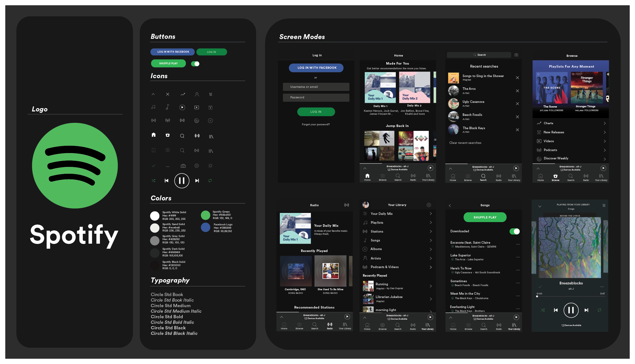
Task: Click the camera icon beside the Search field
Action: 516,55
